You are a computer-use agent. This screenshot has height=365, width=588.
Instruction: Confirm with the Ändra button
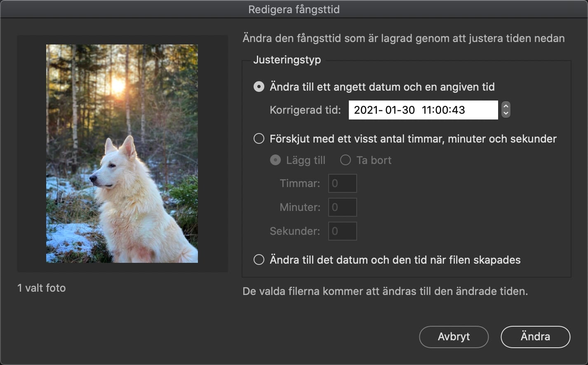tap(535, 337)
